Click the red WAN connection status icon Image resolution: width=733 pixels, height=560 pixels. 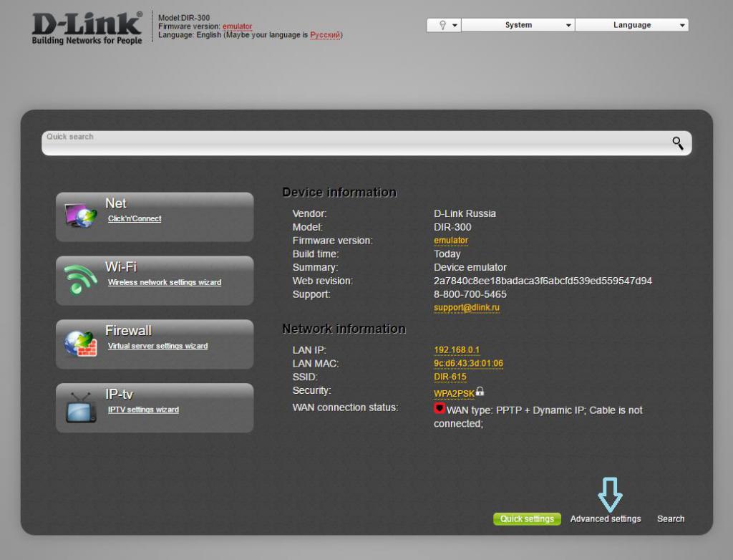[439, 408]
